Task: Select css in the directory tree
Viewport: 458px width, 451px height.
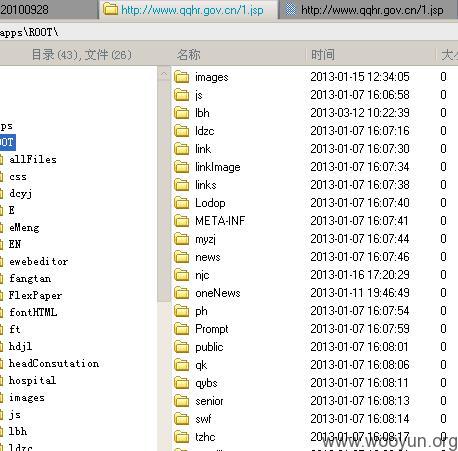Action: click(x=18, y=177)
